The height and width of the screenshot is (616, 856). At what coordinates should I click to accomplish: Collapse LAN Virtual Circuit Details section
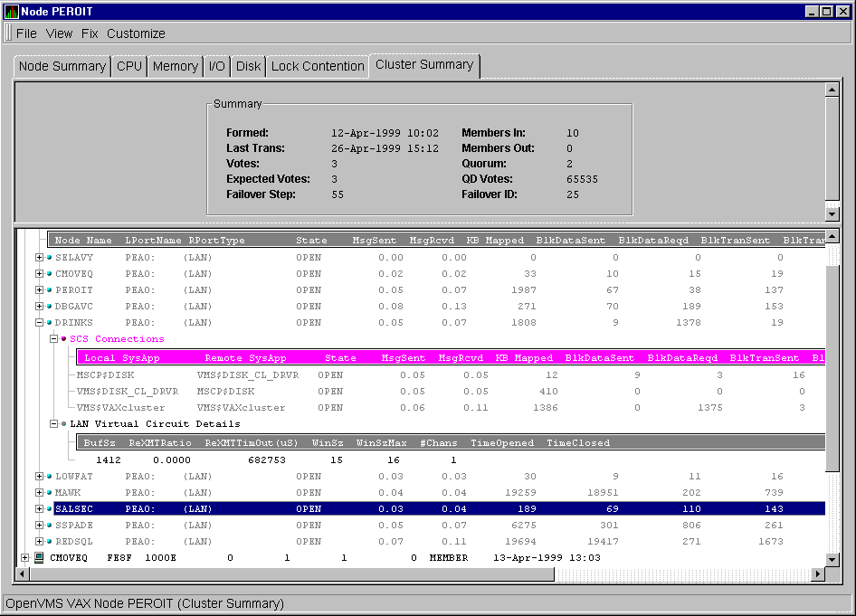(x=53, y=424)
